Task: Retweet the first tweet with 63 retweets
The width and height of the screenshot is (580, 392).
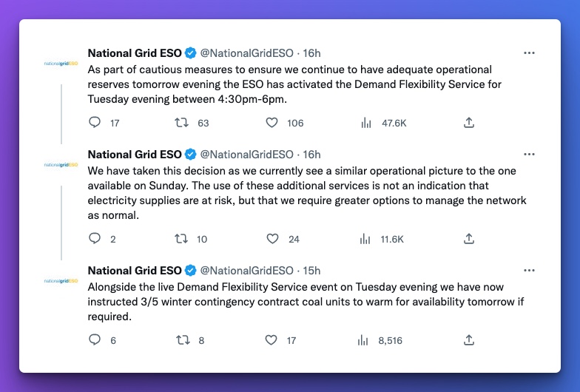Action: coord(182,123)
